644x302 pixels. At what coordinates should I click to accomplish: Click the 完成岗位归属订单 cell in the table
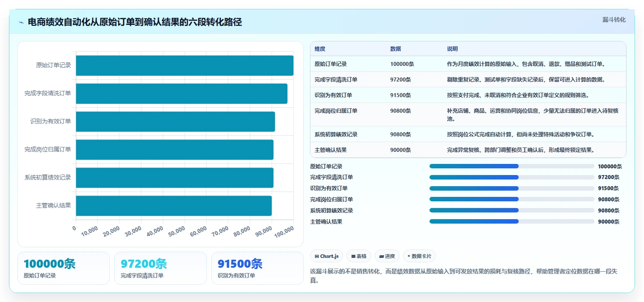pos(336,111)
